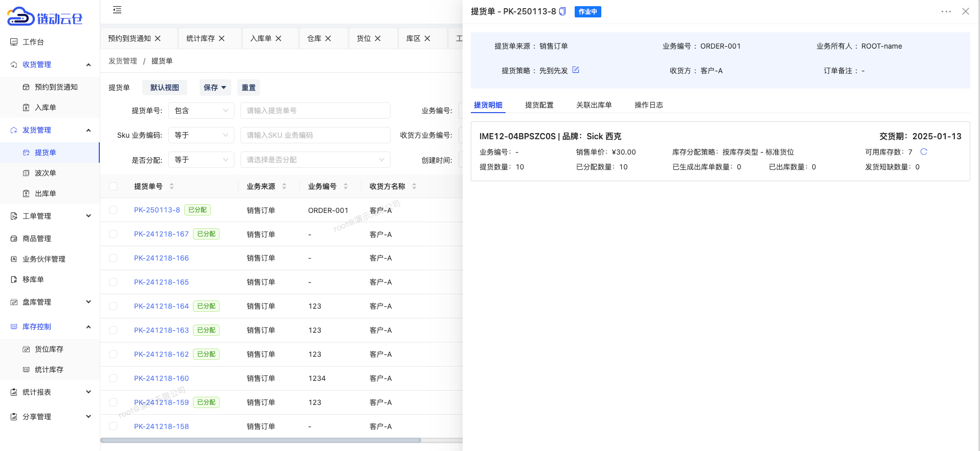Screen dimensions: 980x451
Task: Tick the checkbox for row PK-250113-8
Action: coord(113,210)
